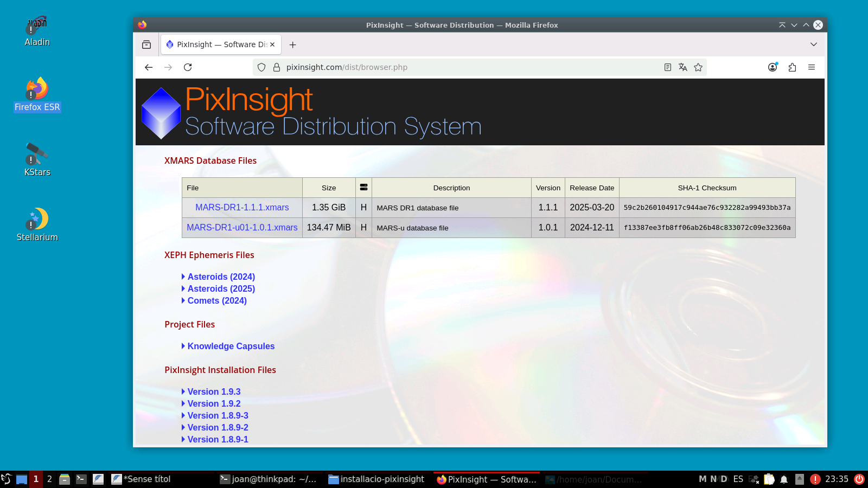Open Stellarium from the desktop
Viewport: 868px width, 488px height.
coord(37,224)
